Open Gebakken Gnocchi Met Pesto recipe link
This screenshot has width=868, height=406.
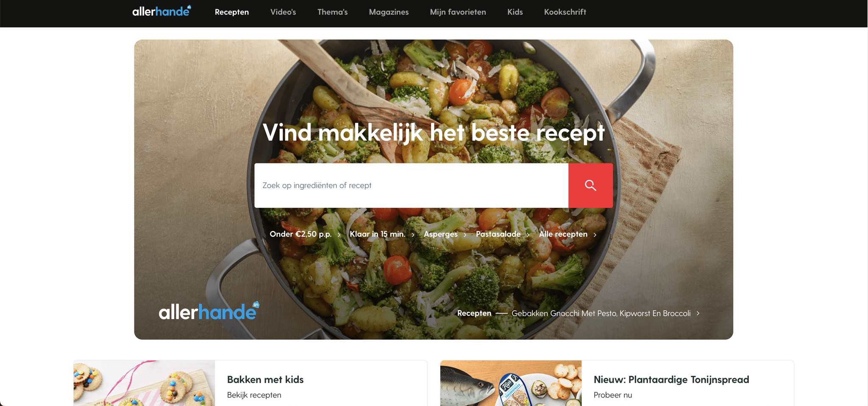(x=601, y=313)
